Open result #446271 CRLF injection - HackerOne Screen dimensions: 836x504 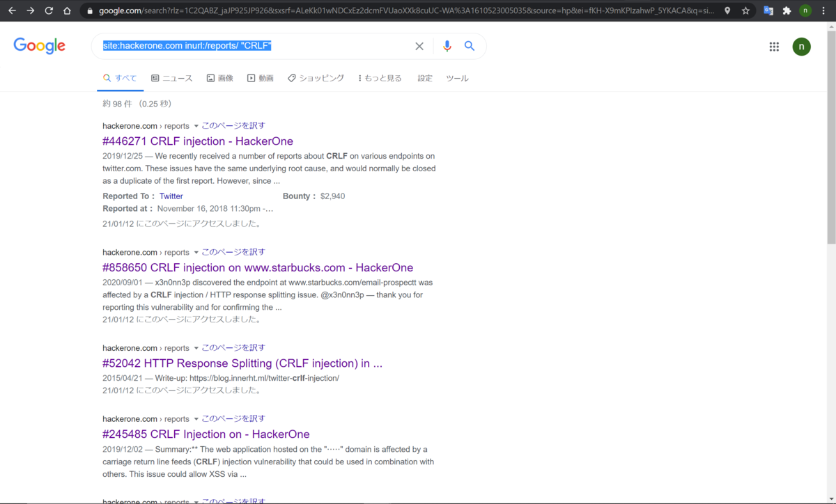(198, 141)
